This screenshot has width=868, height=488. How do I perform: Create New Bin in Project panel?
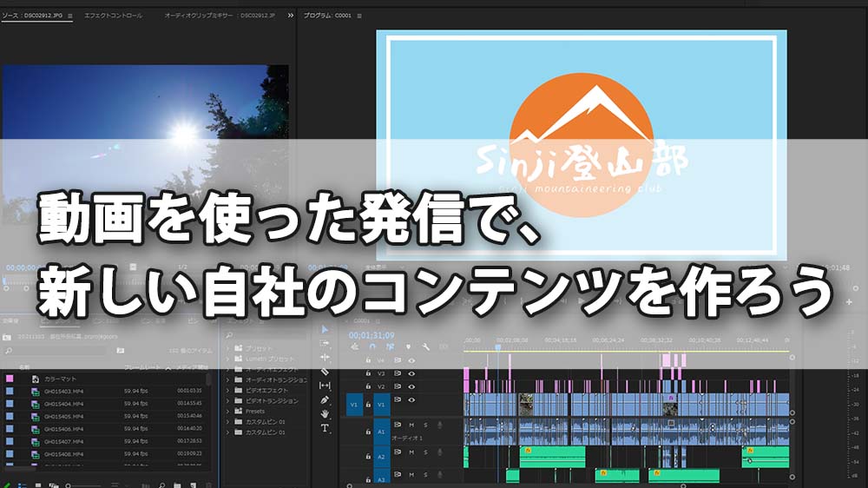177,485
